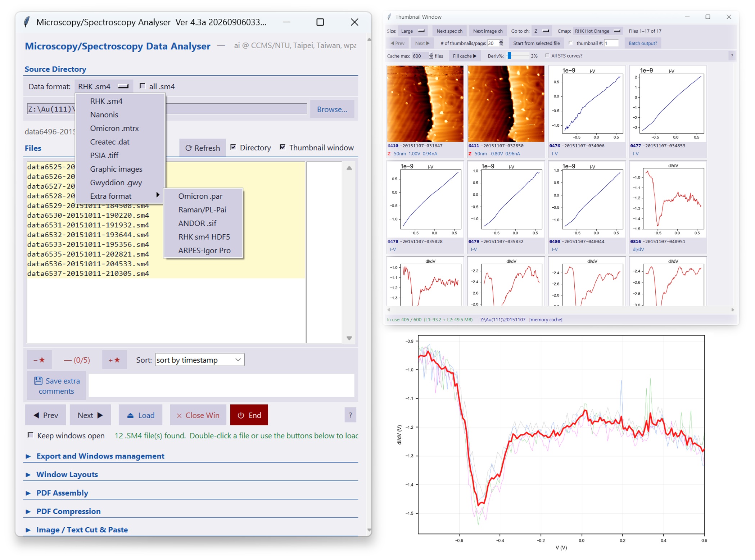Select PSIA .tiff format
Screen dimensions: 755x560
point(120,155)
